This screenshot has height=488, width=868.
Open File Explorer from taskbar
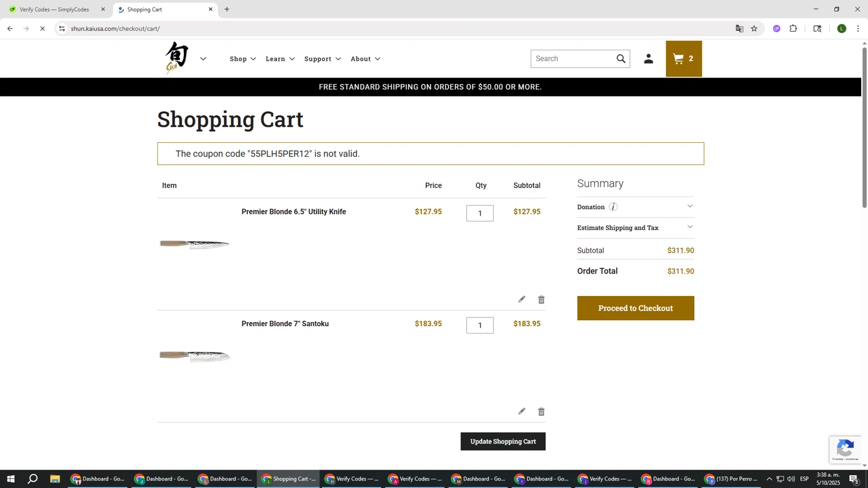coord(55,479)
